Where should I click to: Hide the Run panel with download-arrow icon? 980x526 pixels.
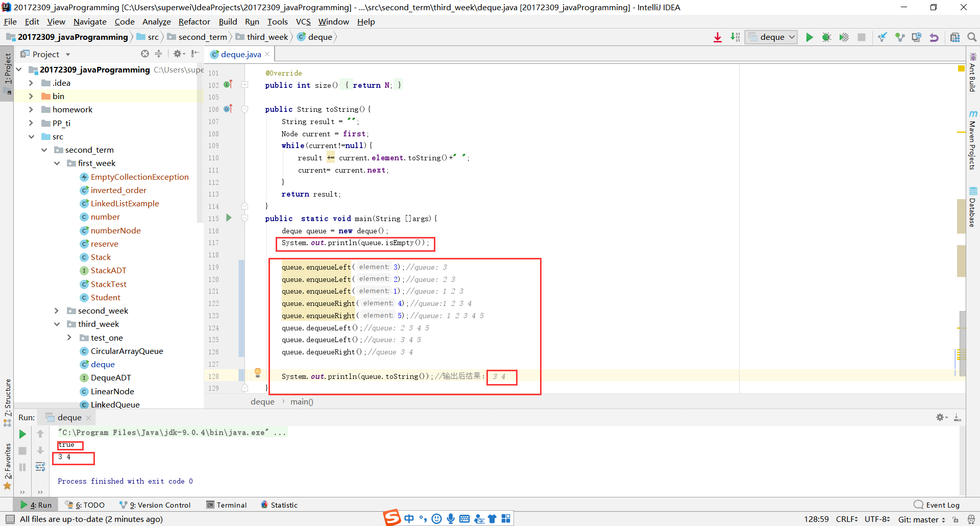tap(958, 417)
